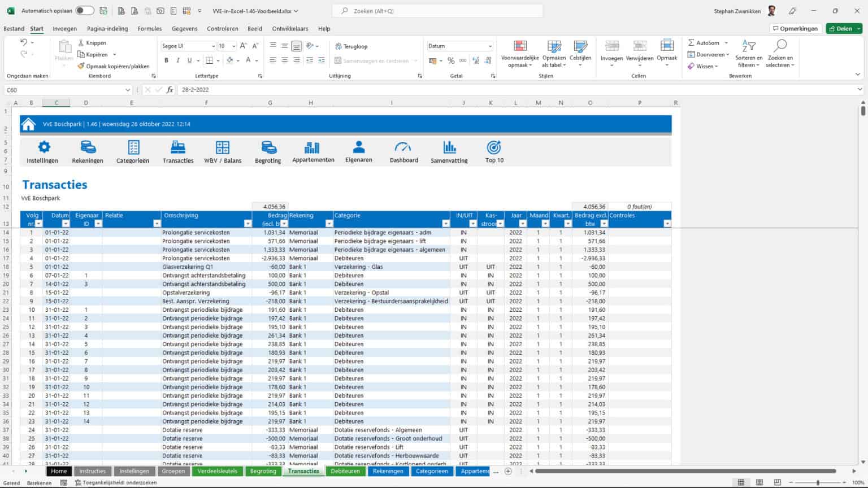Image resolution: width=868 pixels, height=488 pixels.
Task: Click inside the formula bar
Action: pos(283,89)
